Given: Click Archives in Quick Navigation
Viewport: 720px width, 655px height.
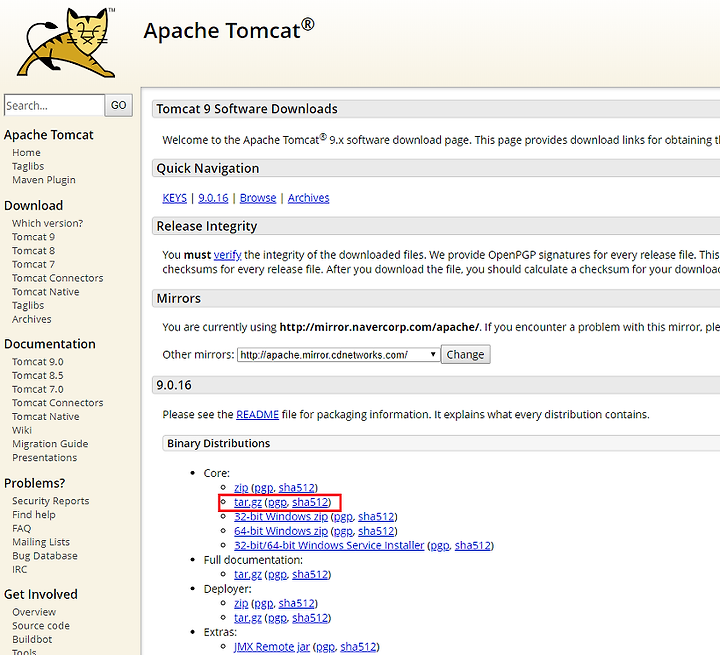Looking at the screenshot, I should pos(309,198).
